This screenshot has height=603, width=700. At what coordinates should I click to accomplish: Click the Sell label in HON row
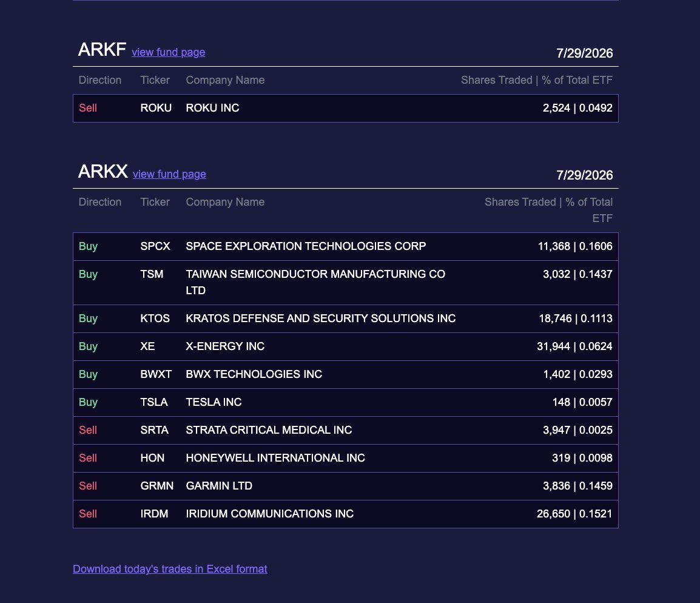pyautogui.click(x=88, y=458)
